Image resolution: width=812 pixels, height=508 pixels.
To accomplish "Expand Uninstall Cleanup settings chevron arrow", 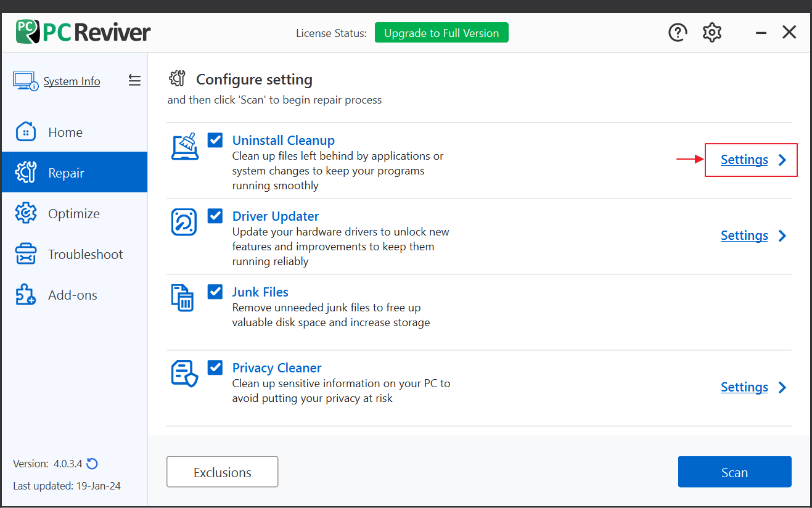I will coord(782,160).
